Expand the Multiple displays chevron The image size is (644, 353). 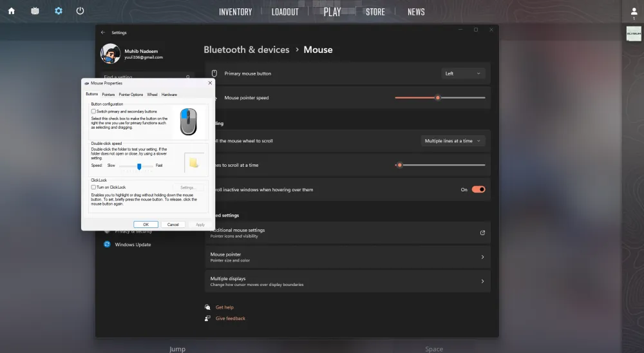point(482,281)
